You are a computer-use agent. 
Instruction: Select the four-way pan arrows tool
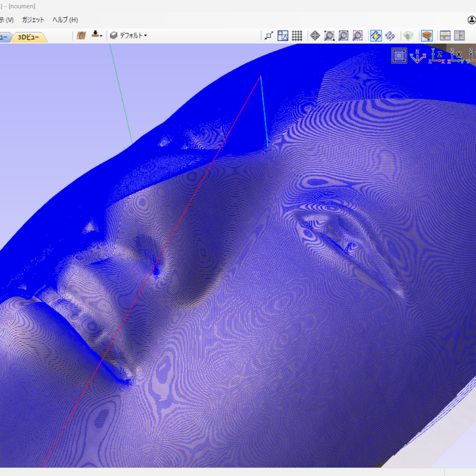pos(315,36)
